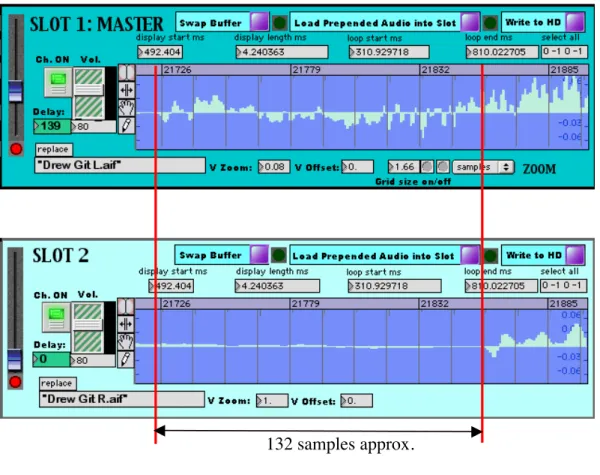
Task: Open the samples units dropdown
Action: 483,167
